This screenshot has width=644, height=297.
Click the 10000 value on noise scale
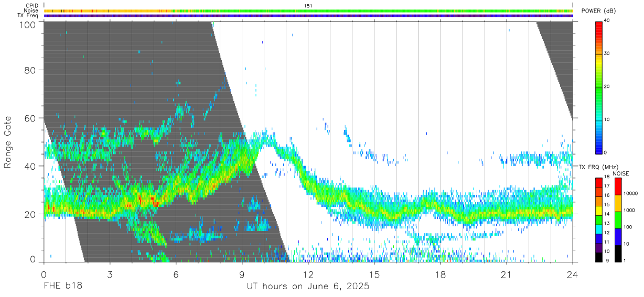click(x=630, y=193)
